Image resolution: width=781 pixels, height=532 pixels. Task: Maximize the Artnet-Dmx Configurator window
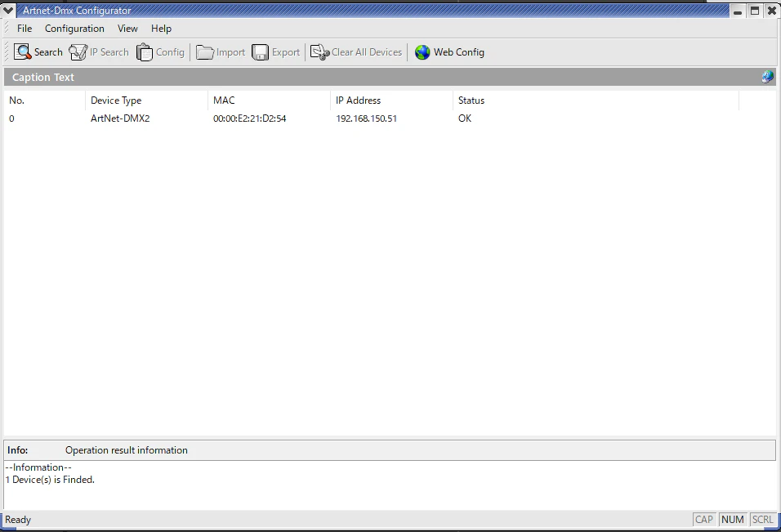coord(755,11)
